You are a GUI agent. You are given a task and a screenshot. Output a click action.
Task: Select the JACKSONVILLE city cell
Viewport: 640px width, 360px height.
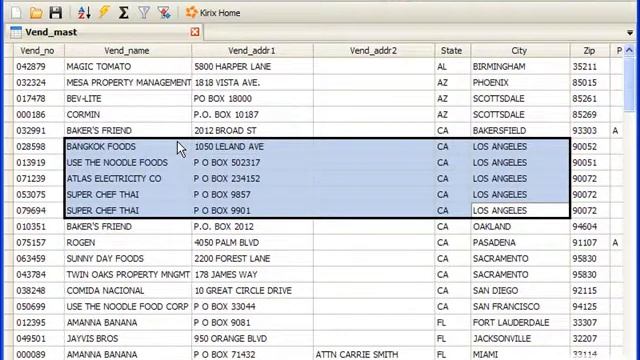point(520,338)
